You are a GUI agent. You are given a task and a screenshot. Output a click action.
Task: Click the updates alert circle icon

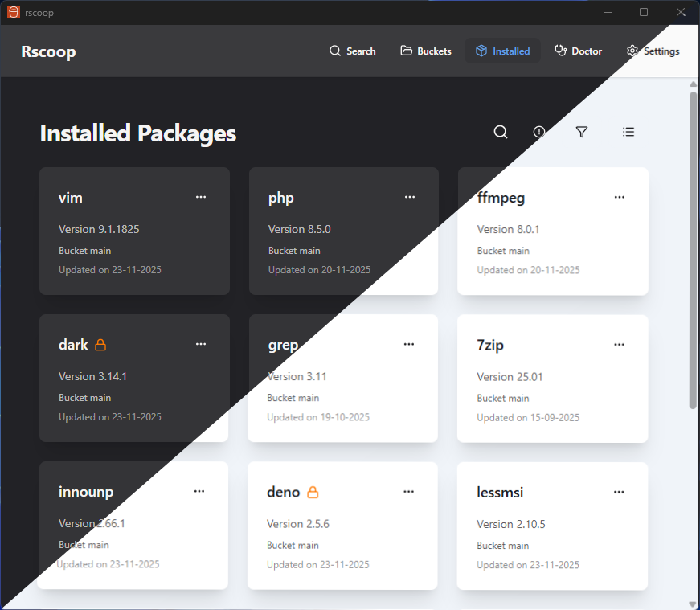coord(539,132)
